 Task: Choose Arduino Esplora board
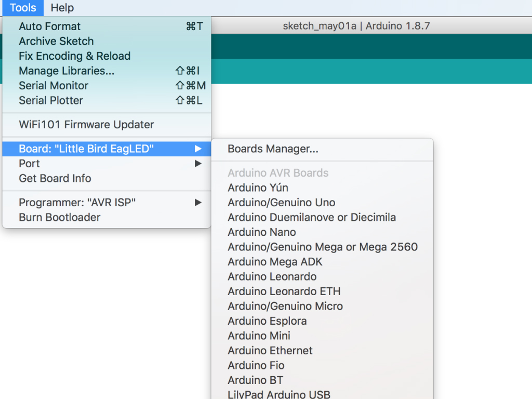(x=322, y=321)
